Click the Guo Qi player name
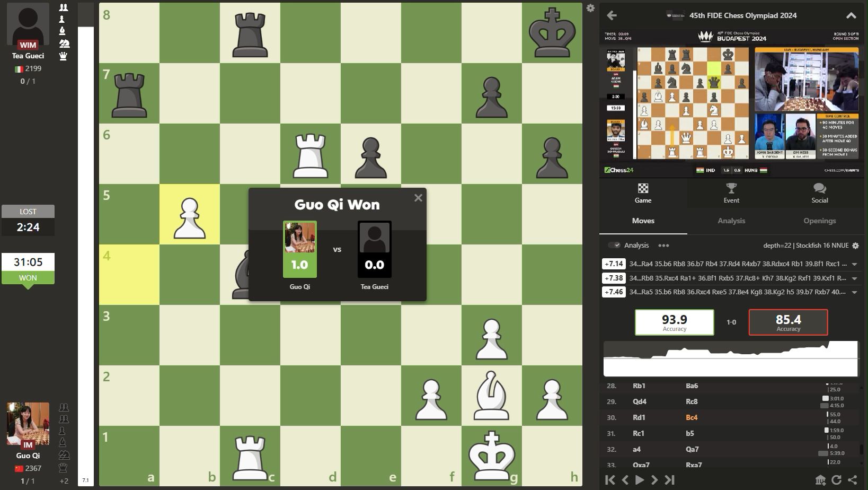Image resolution: width=868 pixels, height=490 pixels. pyautogui.click(x=28, y=456)
